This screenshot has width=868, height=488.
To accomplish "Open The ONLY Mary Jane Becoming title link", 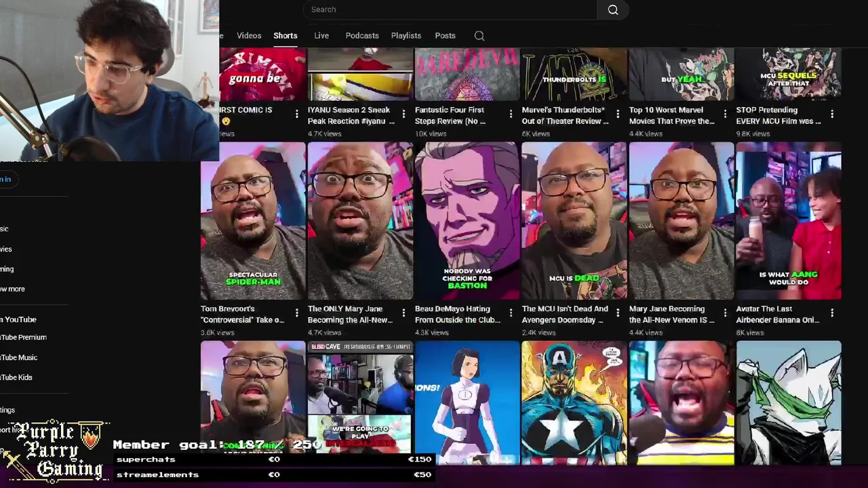I will click(x=351, y=314).
